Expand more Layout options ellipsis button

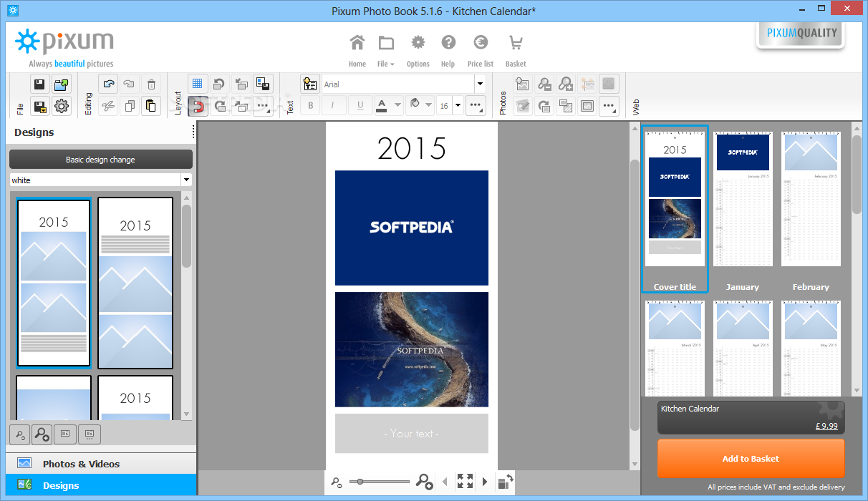(262, 106)
